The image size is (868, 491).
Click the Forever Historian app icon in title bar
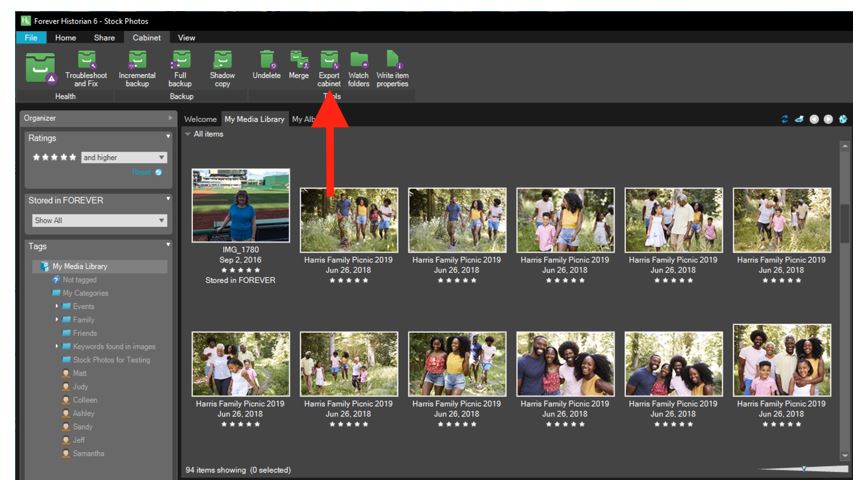pos(25,21)
